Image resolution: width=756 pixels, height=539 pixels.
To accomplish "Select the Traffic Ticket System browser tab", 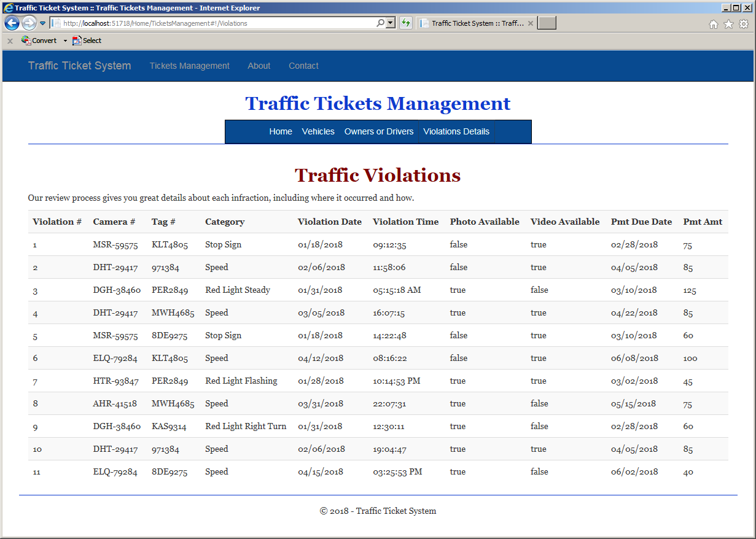I will pyautogui.click(x=477, y=23).
